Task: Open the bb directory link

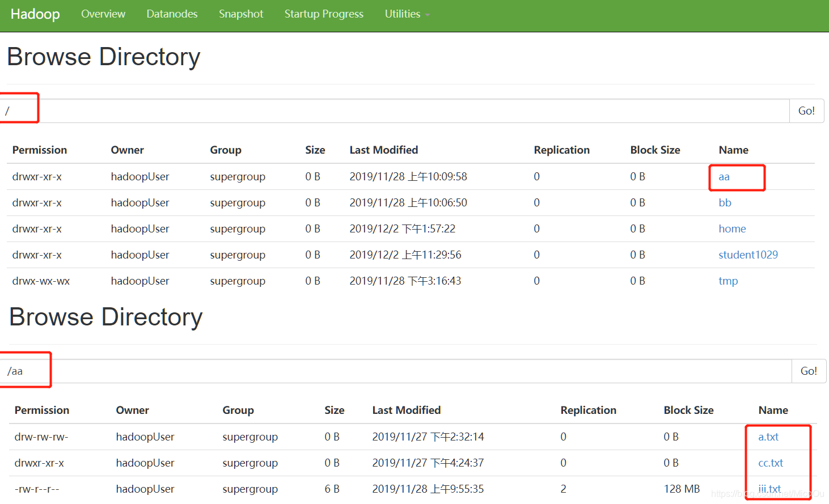Action: (x=725, y=203)
